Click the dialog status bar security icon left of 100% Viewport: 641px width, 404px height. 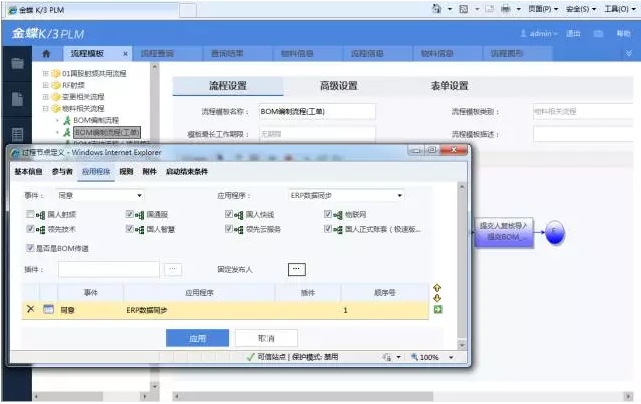coord(387,357)
